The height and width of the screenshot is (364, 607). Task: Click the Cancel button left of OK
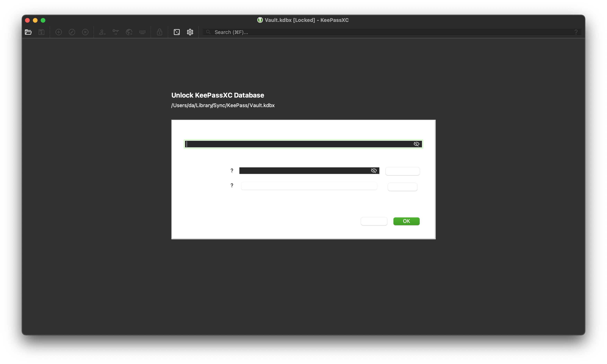(374, 221)
